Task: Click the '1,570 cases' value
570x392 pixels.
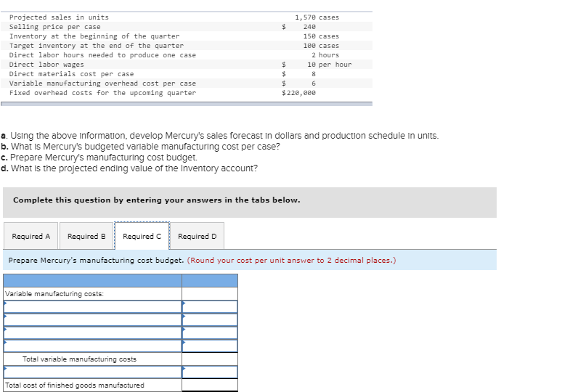Action: 317,17
